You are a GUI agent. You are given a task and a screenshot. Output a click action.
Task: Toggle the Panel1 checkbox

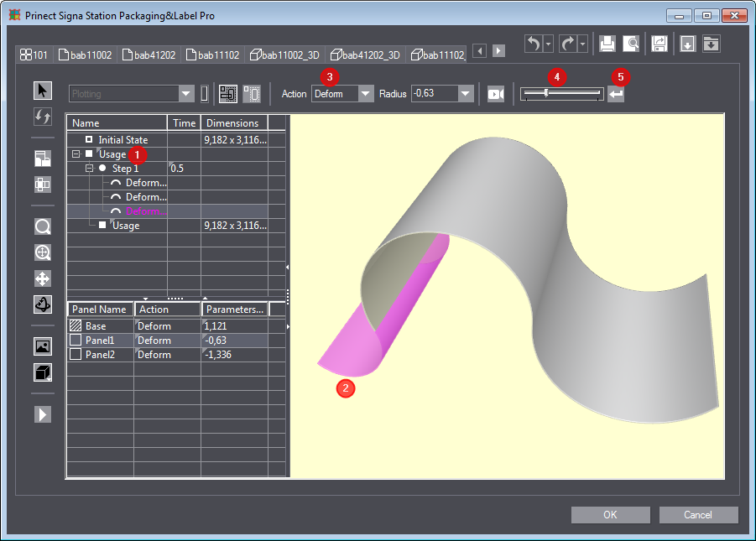76,341
